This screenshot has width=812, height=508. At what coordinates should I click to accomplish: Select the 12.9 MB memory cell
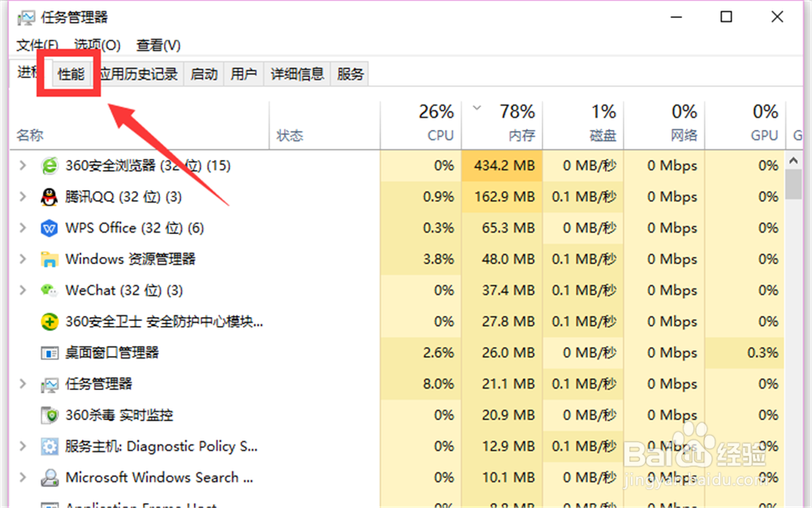[x=503, y=446]
